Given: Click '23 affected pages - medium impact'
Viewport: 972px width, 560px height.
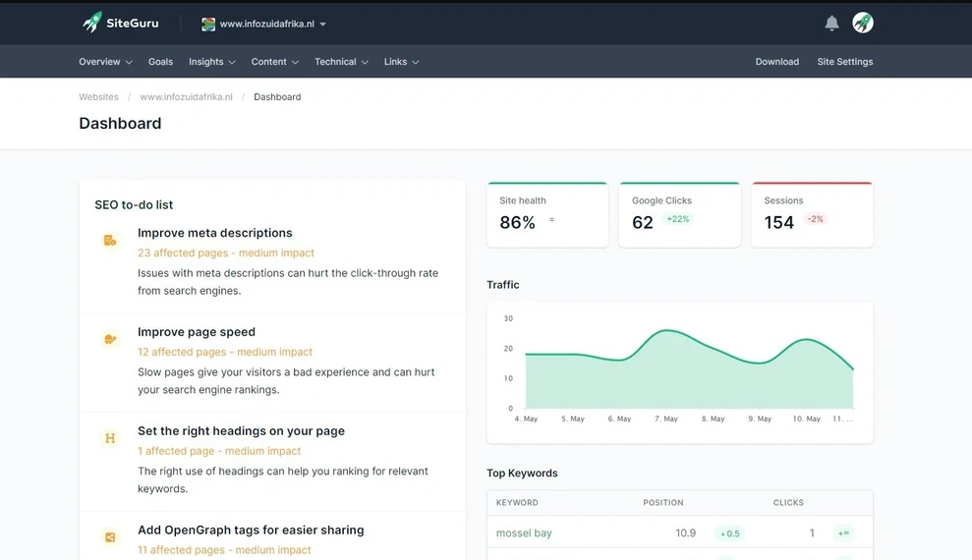Looking at the screenshot, I should (226, 252).
